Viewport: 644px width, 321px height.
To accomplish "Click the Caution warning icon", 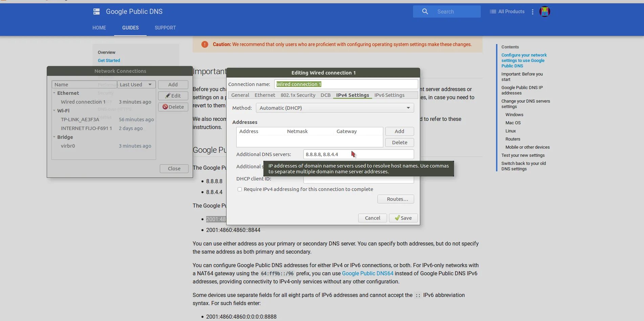I will pyautogui.click(x=205, y=44).
